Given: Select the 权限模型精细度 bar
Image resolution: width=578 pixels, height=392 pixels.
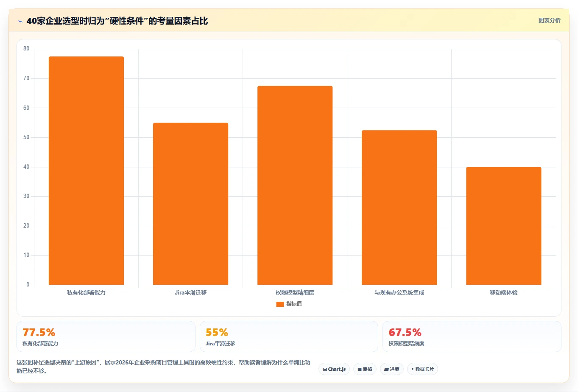Looking at the screenshot, I should pos(295,185).
